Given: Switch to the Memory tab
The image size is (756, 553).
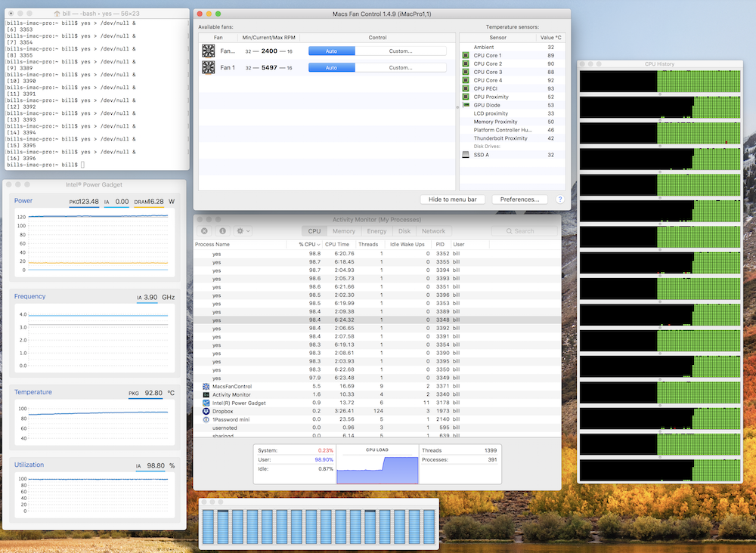Looking at the screenshot, I should tap(343, 231).
